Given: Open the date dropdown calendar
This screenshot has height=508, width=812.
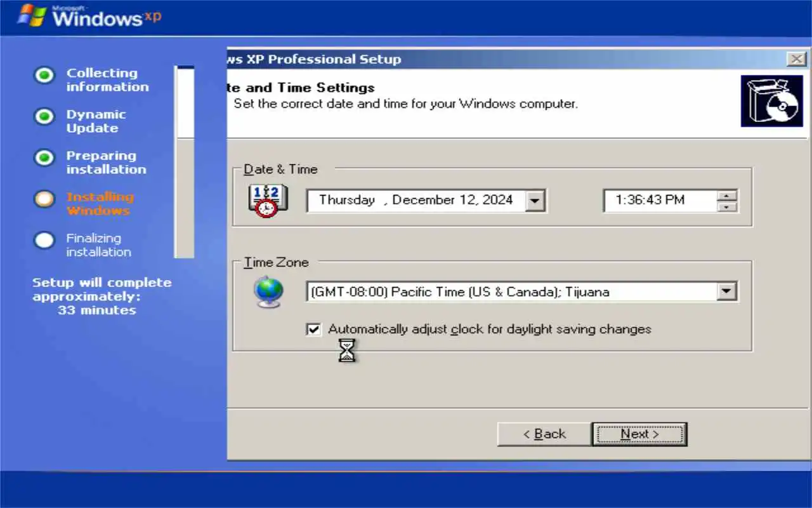Looking at the screenshot, I should (535, 201).
